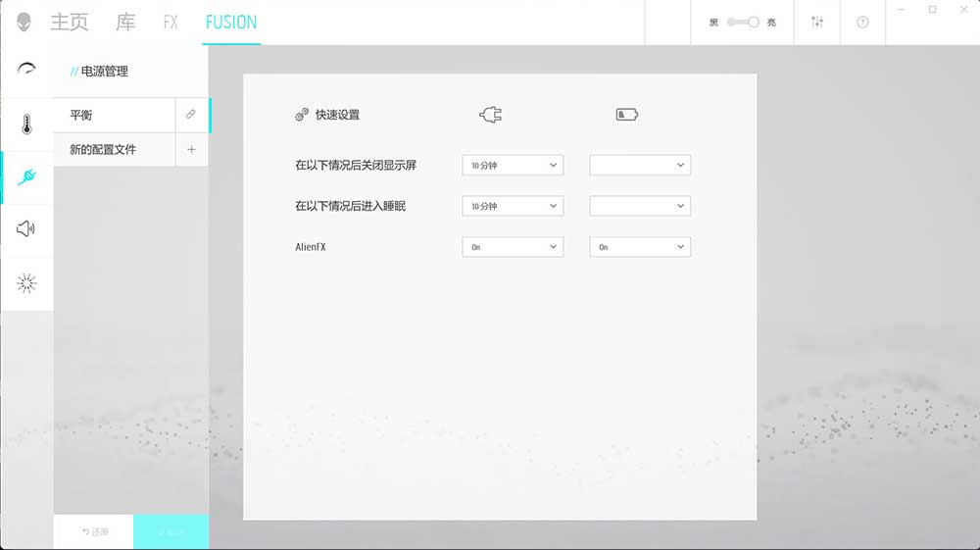
Task: Click the battery column icon
Action: coord(627,115)
